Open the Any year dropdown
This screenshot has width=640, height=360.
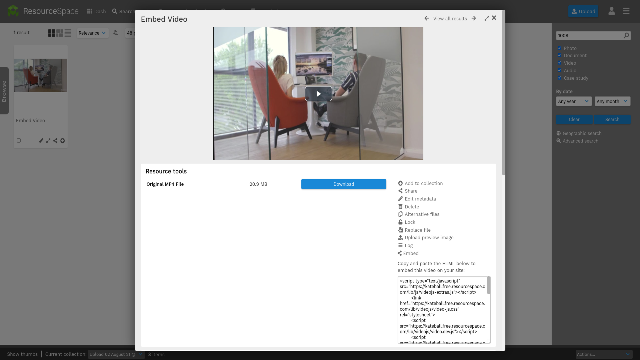coord(573,101)
